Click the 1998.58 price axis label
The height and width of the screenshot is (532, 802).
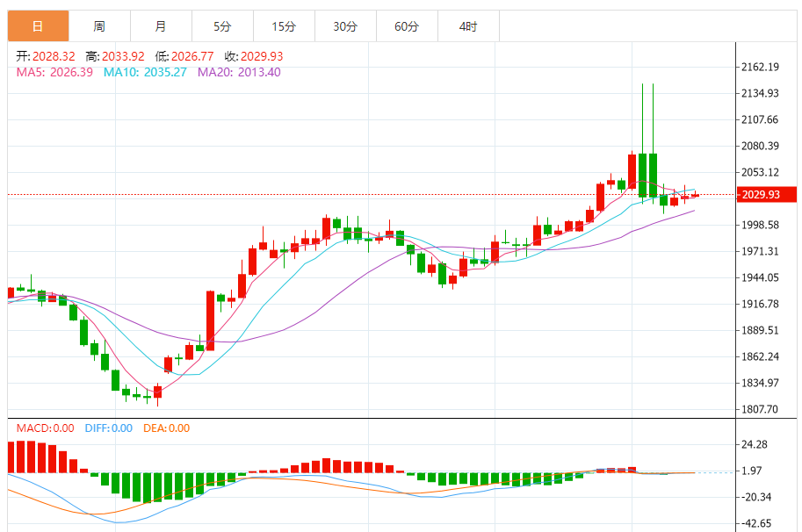tap(760, 225)
